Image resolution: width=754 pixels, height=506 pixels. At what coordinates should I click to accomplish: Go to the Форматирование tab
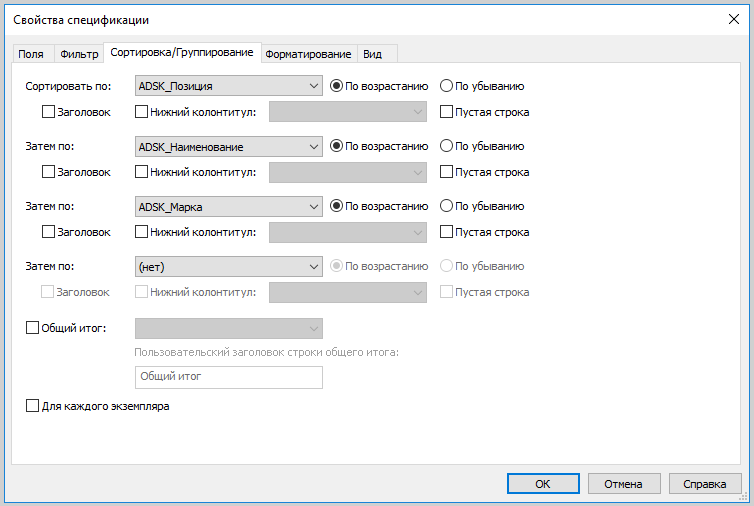(308, 54)
